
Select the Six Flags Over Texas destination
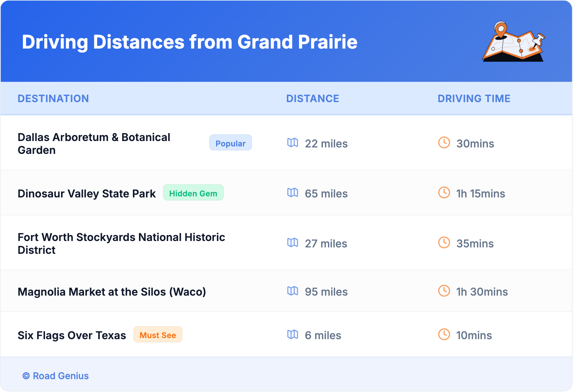pyautogui.click(x=72, y=336)
